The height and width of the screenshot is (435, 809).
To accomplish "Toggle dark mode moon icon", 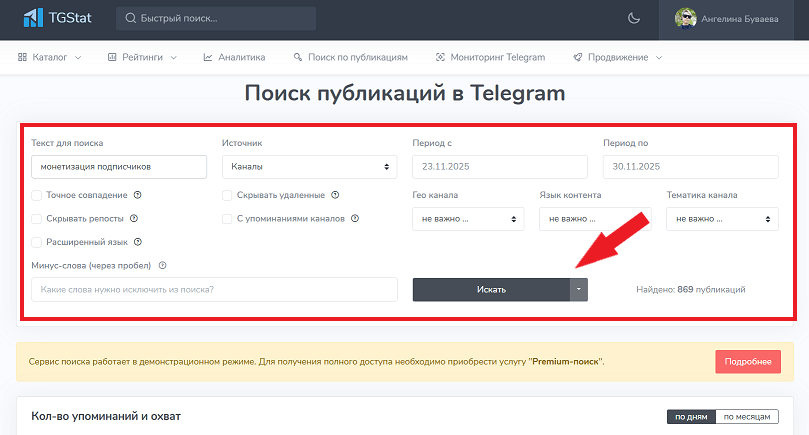I will (634, 19).
